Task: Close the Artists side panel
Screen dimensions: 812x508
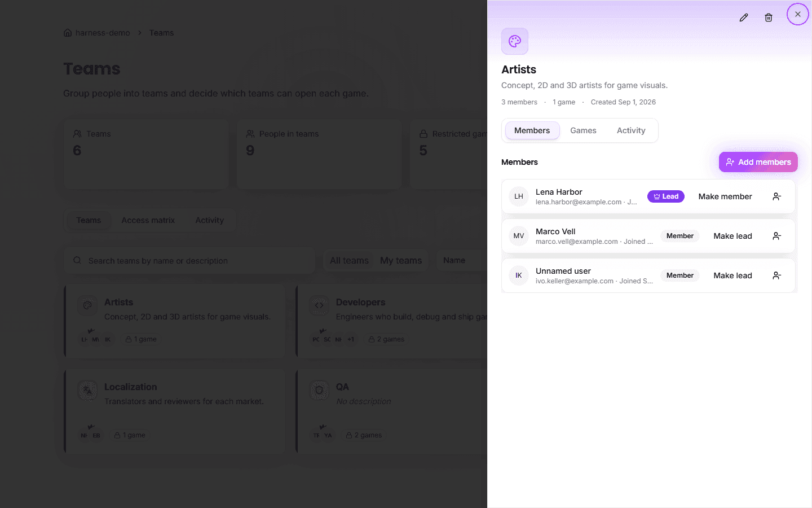Action: click(797, 14)
